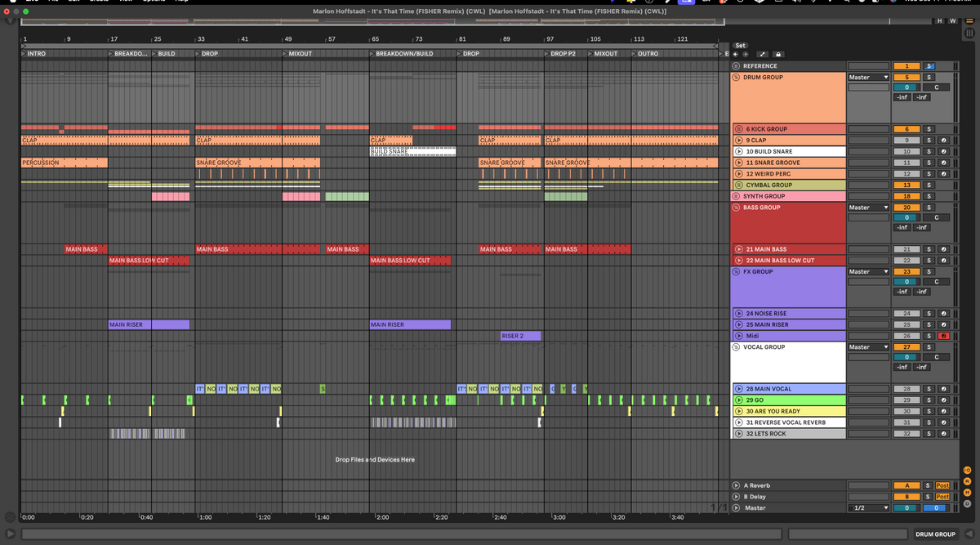980x545 pixels.
Task: Click the 9 CLAP track play icon
Action: coord(738,141)
